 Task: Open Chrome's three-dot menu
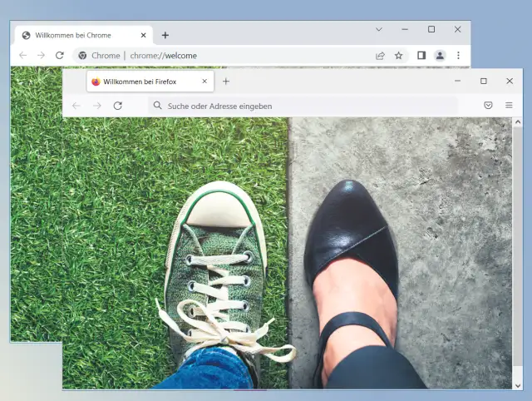click(458, 56)
